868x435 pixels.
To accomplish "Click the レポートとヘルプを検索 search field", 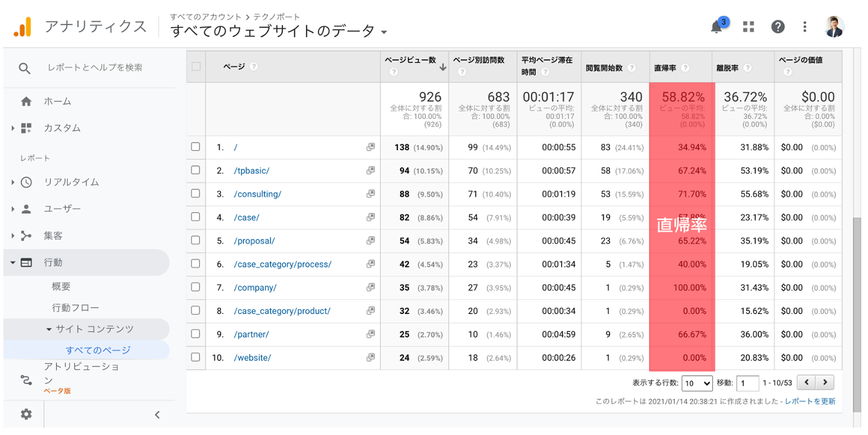I will click(x=95, y=68).
